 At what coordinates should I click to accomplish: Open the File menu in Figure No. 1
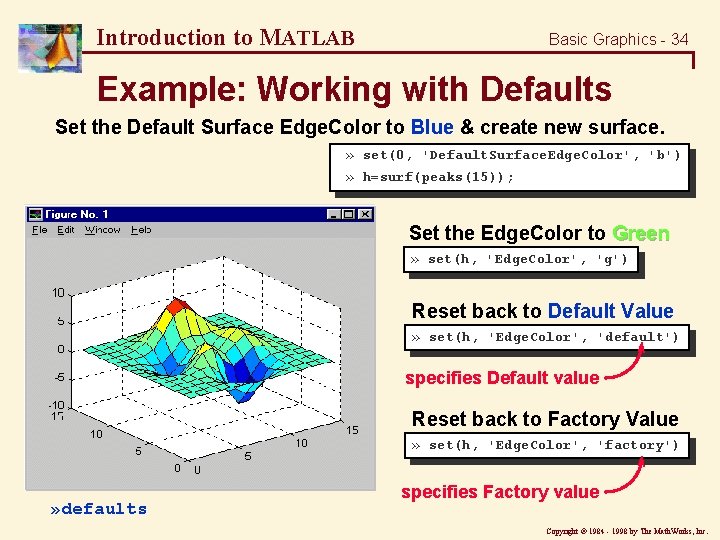39,230
